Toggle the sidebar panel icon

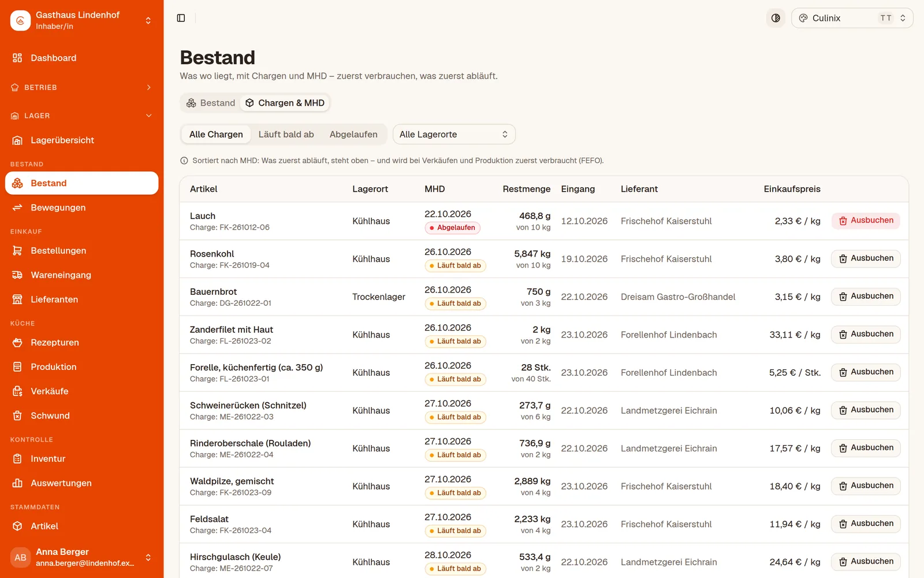click(x=181, y=18)
